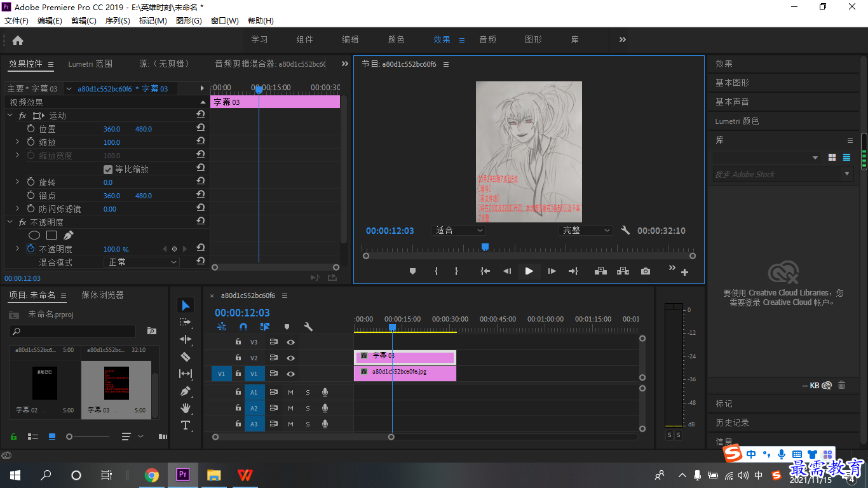Open the zoom level dropdown 适合

(x=458, y=230)
